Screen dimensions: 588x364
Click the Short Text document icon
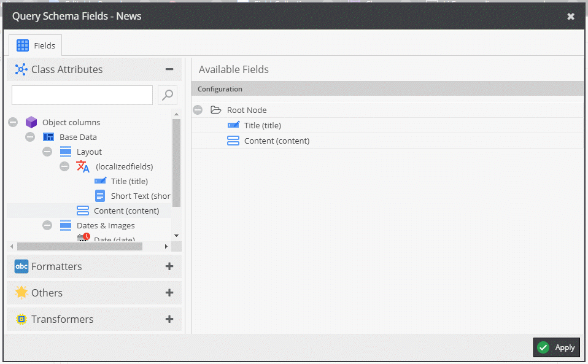[x=100, y=196]
